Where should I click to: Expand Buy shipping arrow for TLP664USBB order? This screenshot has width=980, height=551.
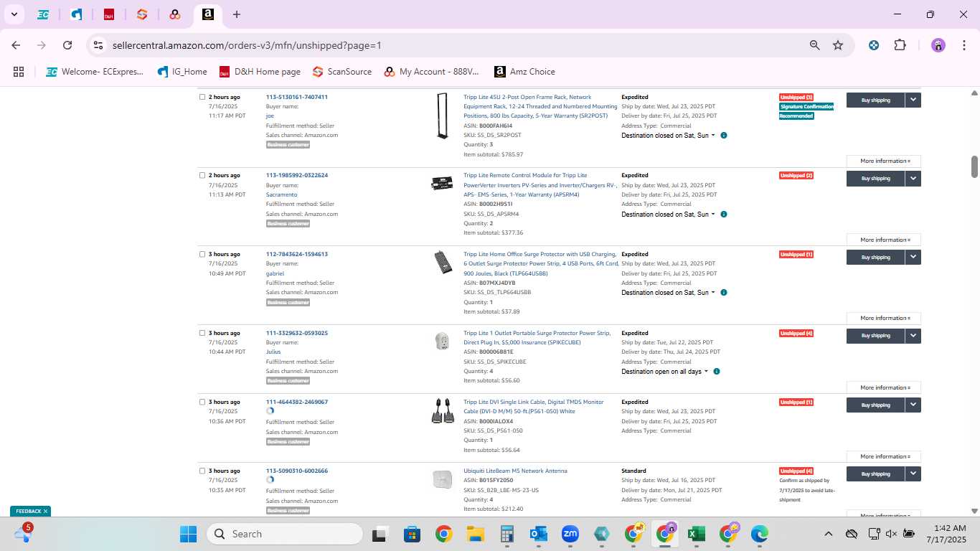pyautogui.click(x=913, y=257)
